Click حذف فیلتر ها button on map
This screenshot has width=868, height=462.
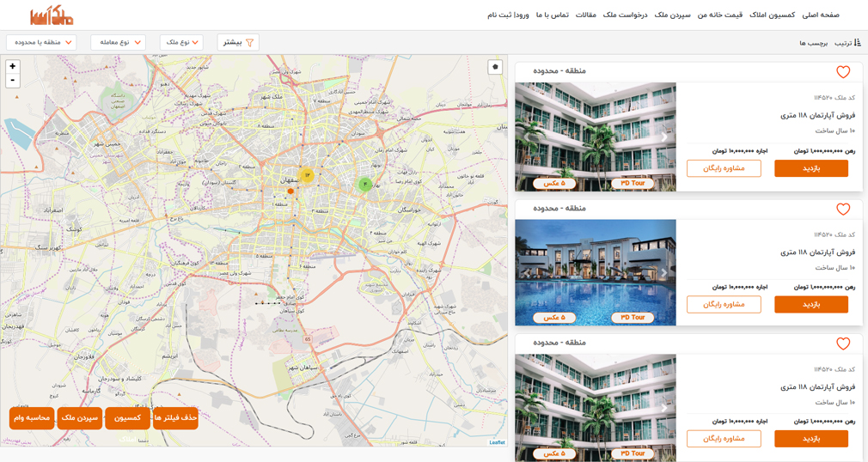point(175,418)
